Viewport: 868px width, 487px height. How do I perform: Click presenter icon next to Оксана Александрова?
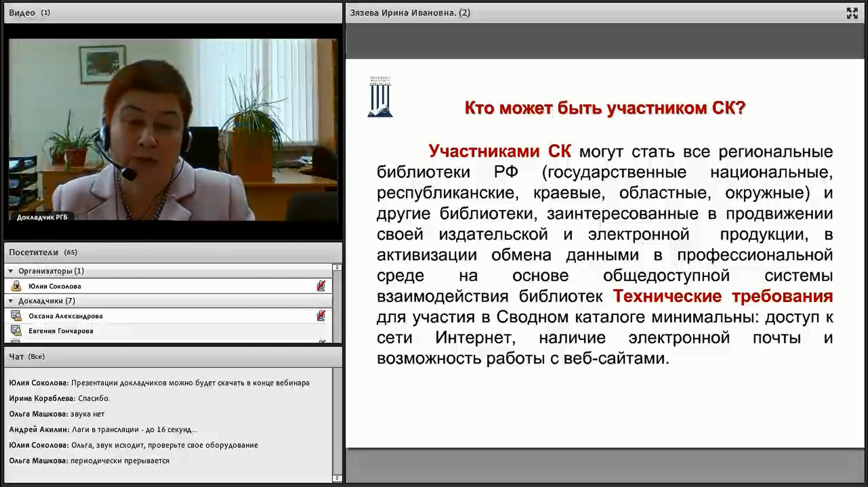16,316
